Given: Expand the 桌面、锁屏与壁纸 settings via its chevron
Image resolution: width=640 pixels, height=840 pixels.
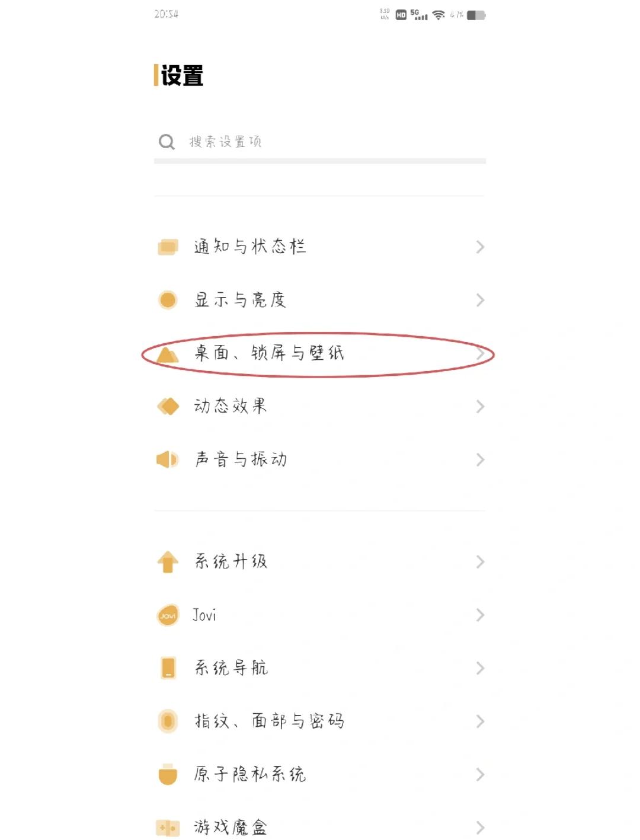Looking at the screenshot, I should tap(481, 354).
